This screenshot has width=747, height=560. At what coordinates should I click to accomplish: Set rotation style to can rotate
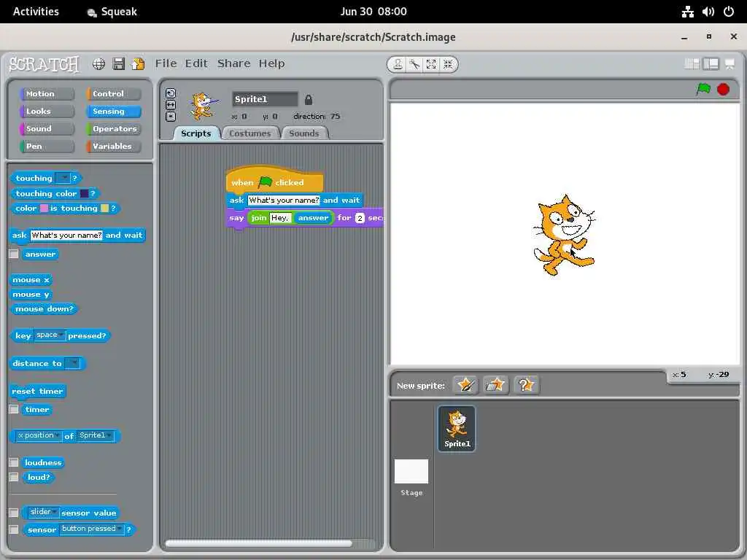pyautogui.click(x=171, y=93)
